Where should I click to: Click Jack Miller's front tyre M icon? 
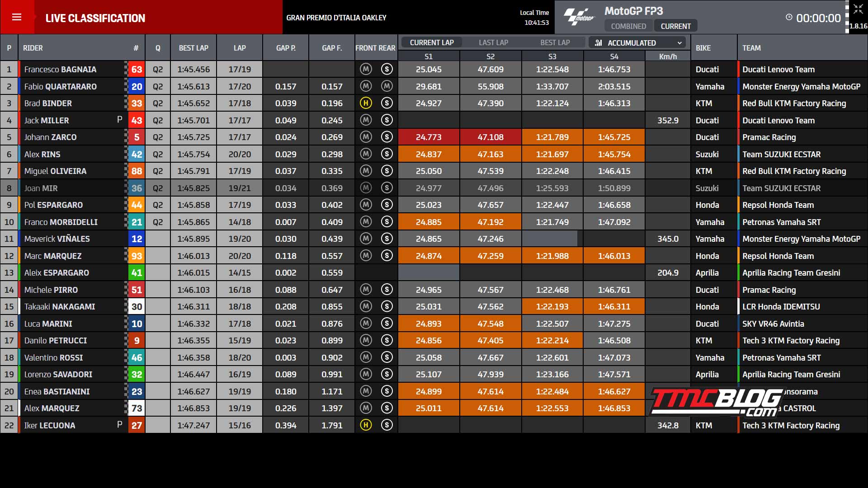pyautogui.click(x=366, y=120)
